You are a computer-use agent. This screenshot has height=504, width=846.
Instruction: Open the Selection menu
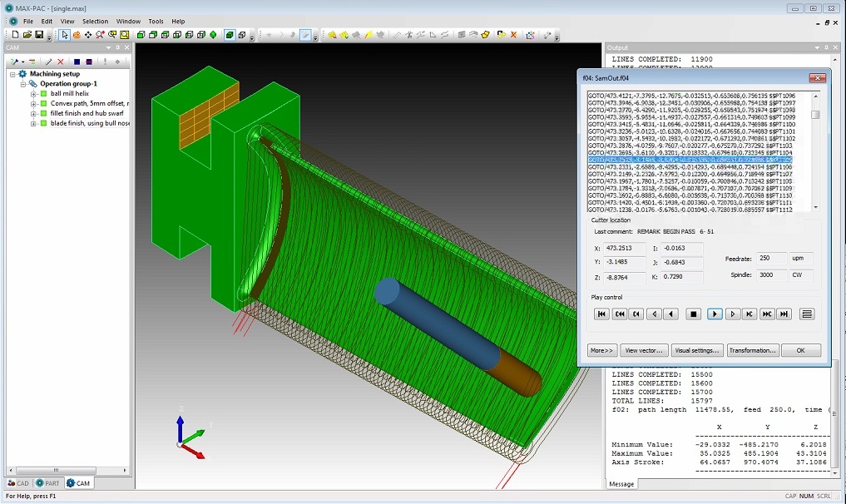point(95,22)
